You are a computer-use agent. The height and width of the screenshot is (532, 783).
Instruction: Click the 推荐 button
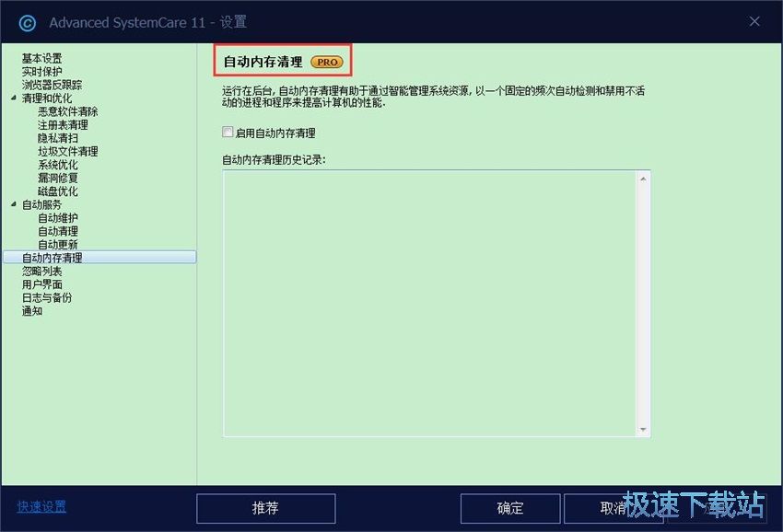point(265,509)
